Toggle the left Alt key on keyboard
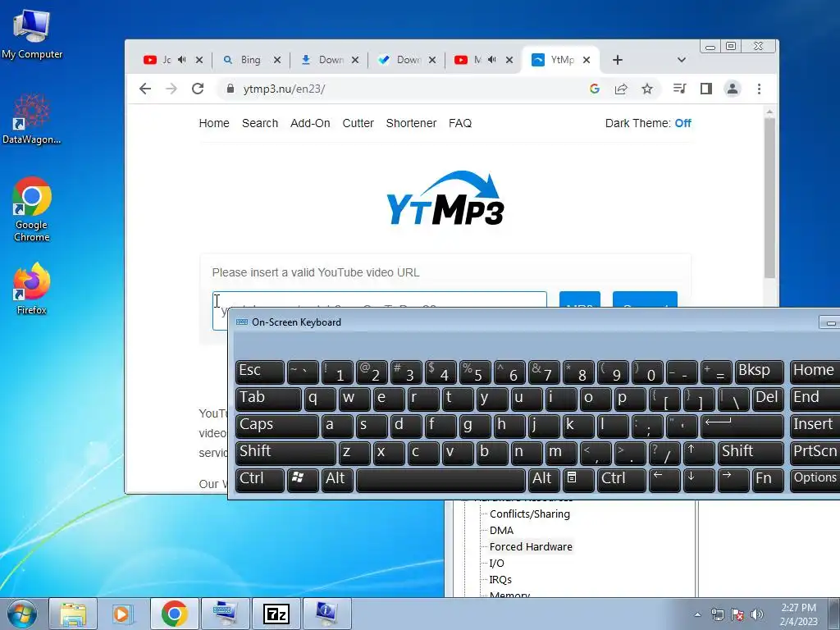This screenshot has width=840, height=630. pyautogui.click(x=337, y=479)
